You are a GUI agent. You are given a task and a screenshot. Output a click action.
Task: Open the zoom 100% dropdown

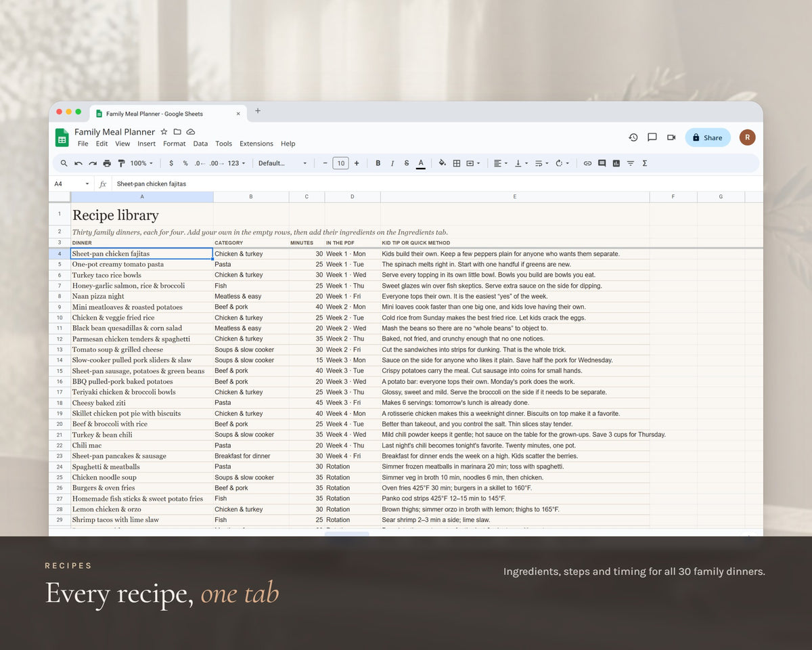click(141, 163)
